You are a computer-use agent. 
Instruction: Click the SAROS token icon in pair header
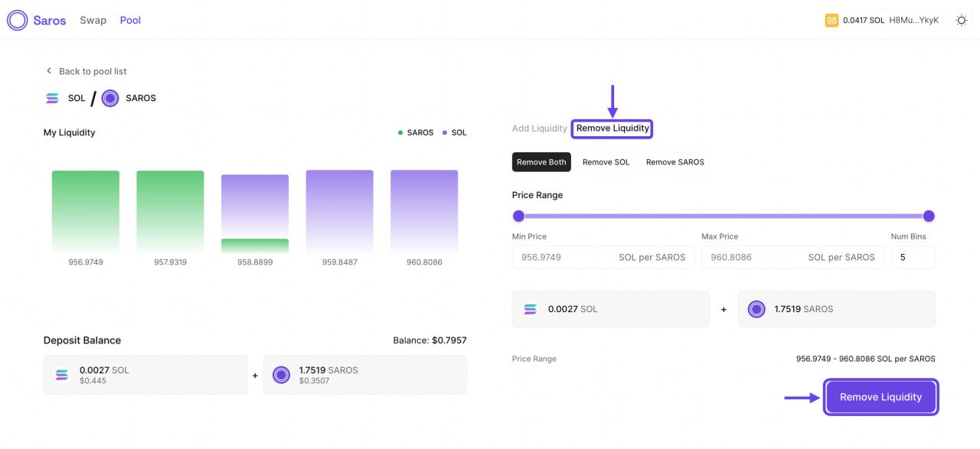pos(110,99)
